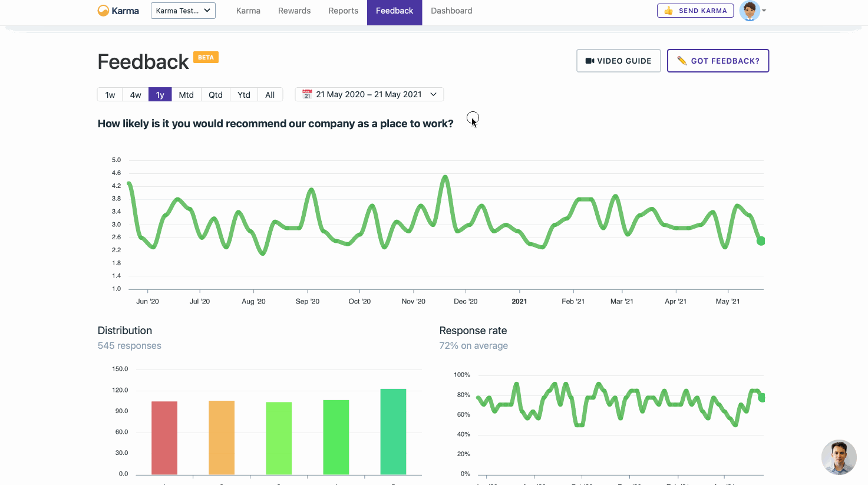This screenshot has width=868, height=485.
Task: Go to the Karma nav tab
Action: click(x=248, y=11)
